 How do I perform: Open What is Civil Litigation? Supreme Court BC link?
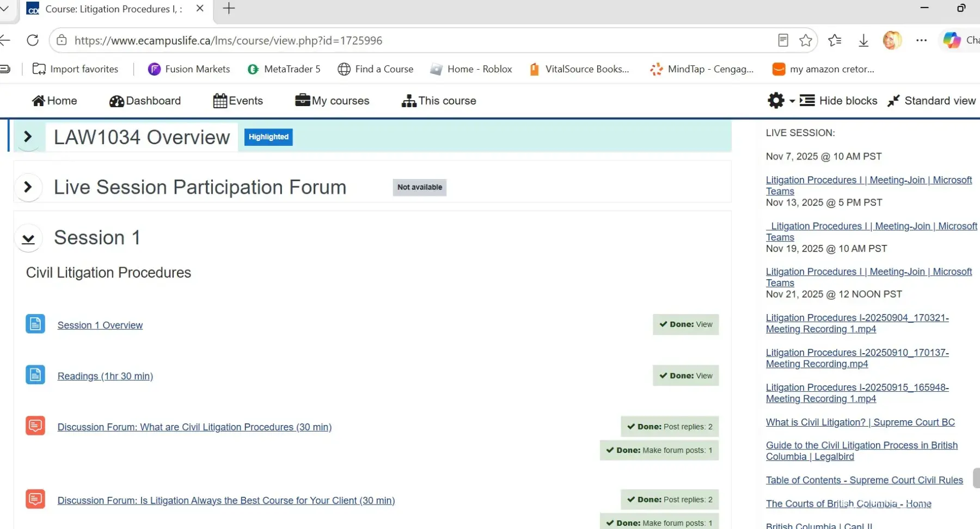(860, 422)
